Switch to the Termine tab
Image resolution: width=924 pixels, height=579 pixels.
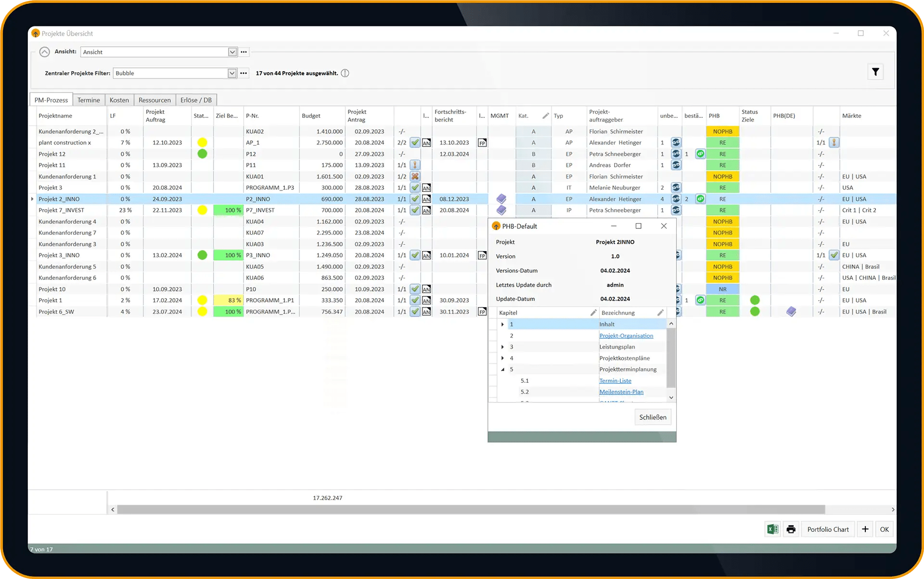point(89,100)
